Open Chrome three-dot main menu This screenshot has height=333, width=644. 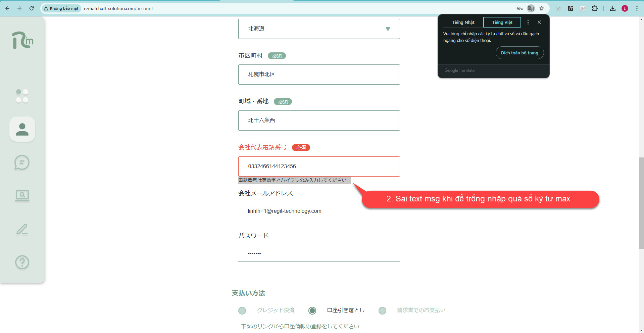637,8
